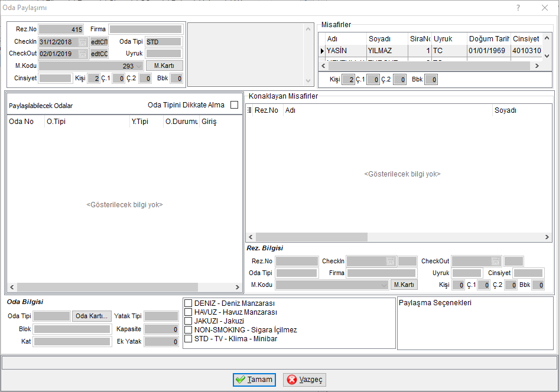
Task: Sort by Oda No column header
Action: (25, 122)
